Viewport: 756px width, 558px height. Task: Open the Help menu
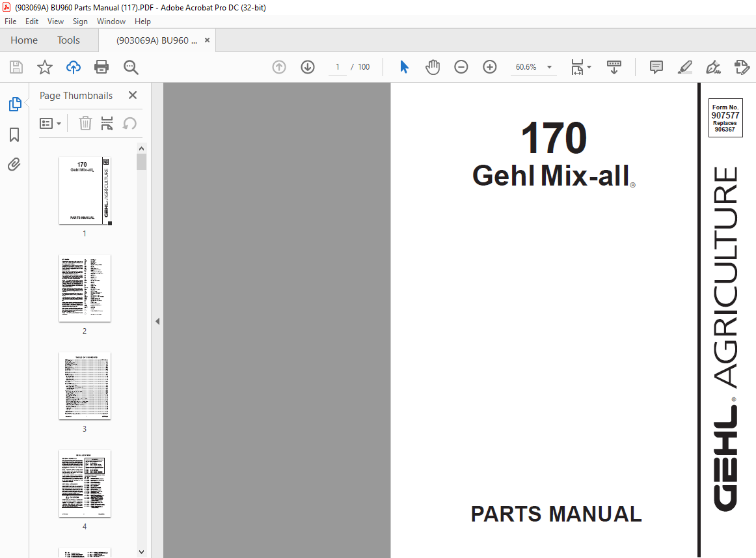tap(142, 21)
